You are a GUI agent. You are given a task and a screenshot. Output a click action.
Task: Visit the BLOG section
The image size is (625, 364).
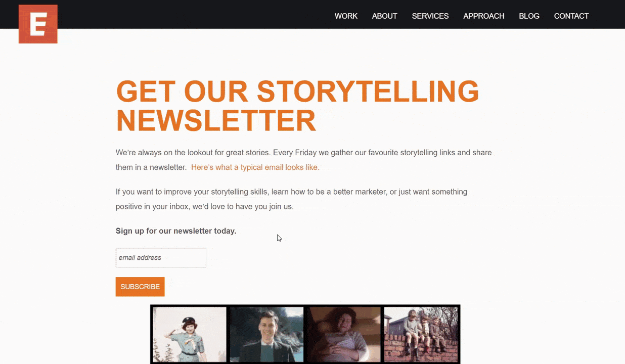tap(529, 16)
